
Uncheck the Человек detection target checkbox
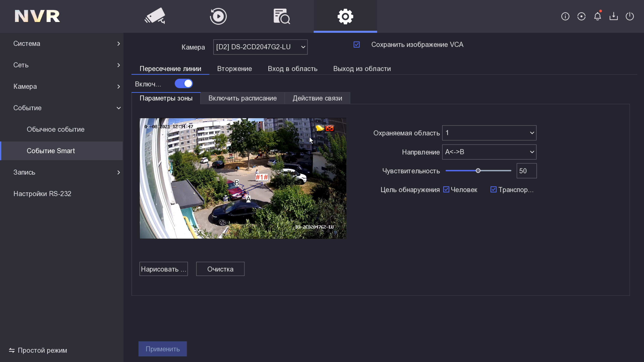point(446,190)
